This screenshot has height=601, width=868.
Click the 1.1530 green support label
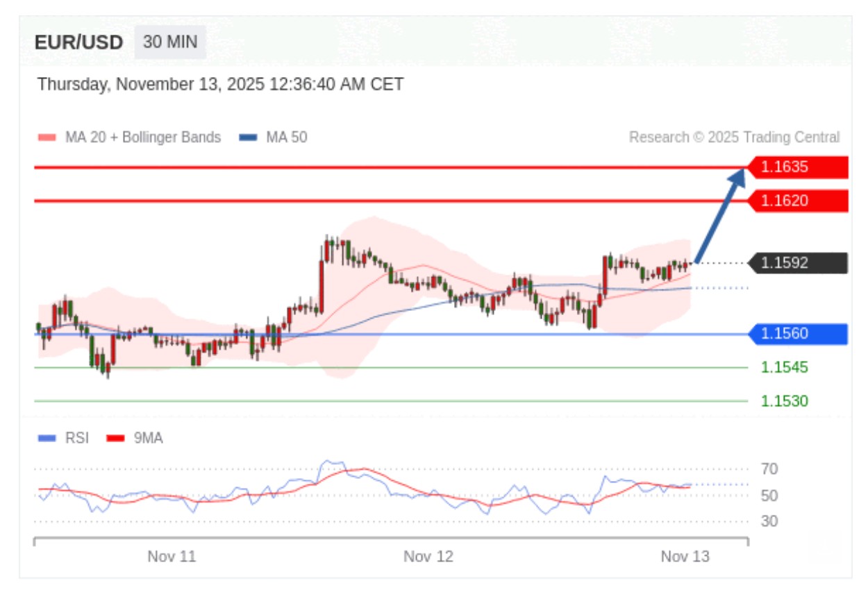coord(784,401)
